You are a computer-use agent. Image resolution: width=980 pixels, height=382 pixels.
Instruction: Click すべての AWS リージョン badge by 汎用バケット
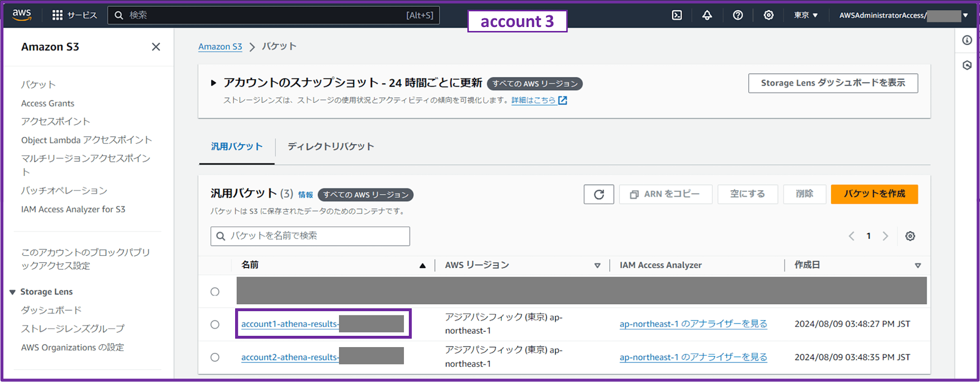pos(366,195)
